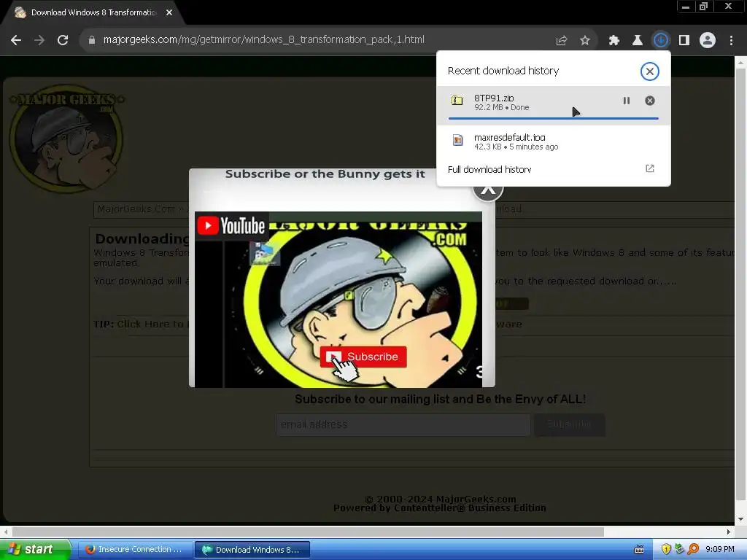Click the external-link icon for full history

[x=650, y=168]
